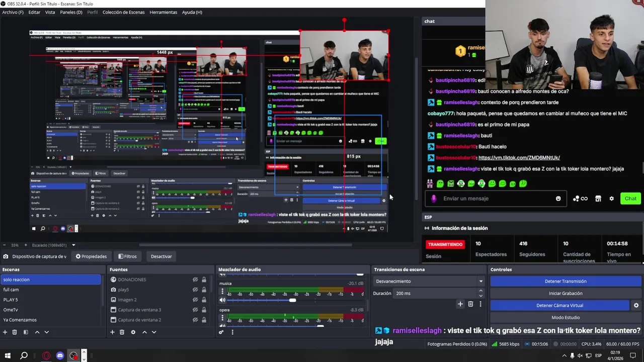Image resolution: width=644 pixels, height=362 pixels.
Task: Toggle lock on Imagen 2 source
Action: [204, 300]
